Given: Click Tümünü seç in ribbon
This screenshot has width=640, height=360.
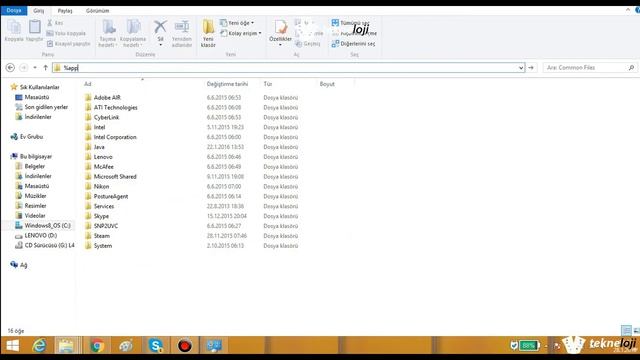Looking at the screenshot, I should pyautogui.click(x=351, y=23).
